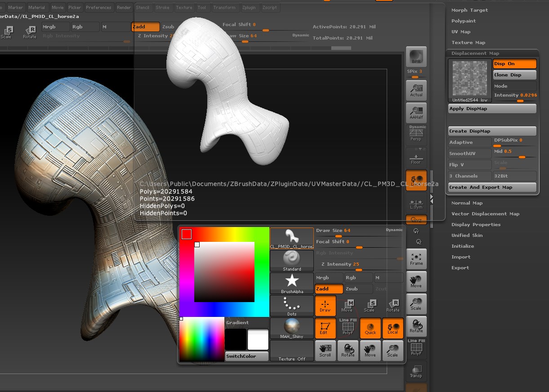Toggle Local button in popup palette
The width and height of the screenshot is (549, 392).
coord(393,328)
